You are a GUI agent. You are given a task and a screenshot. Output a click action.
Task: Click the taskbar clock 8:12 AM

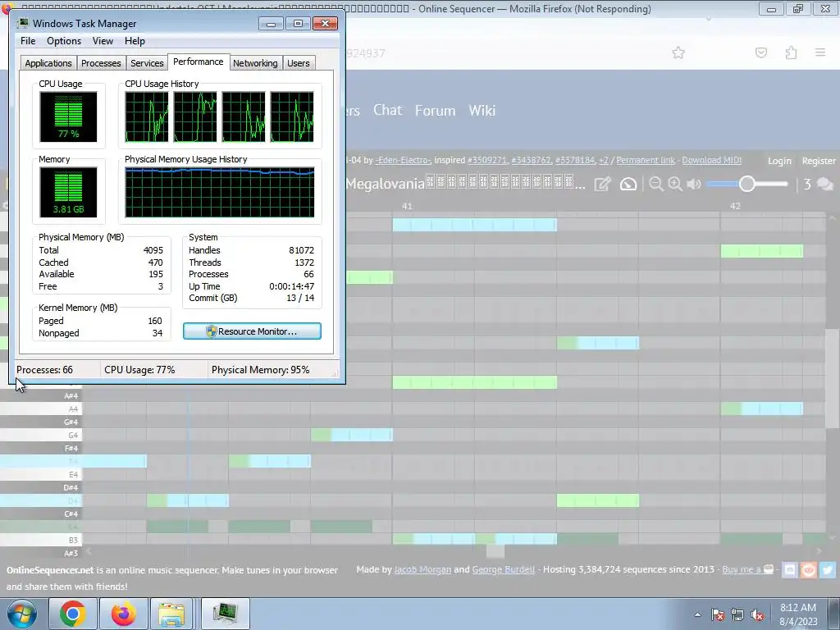point(798,608)
